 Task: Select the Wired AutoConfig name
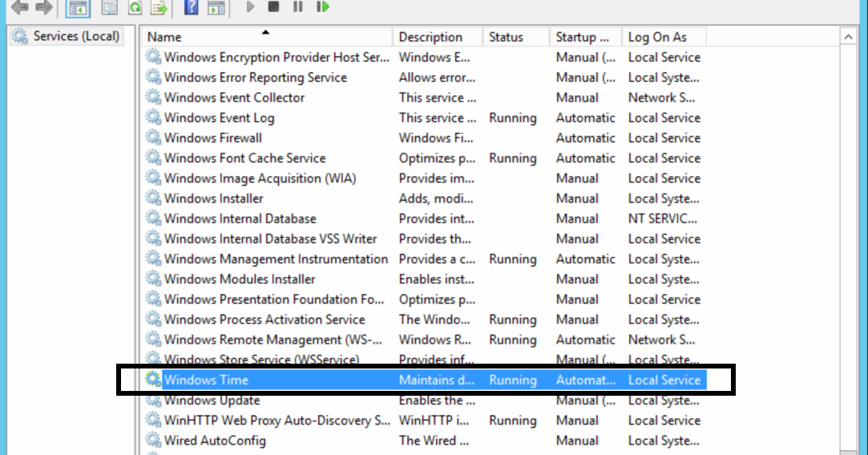215,441
